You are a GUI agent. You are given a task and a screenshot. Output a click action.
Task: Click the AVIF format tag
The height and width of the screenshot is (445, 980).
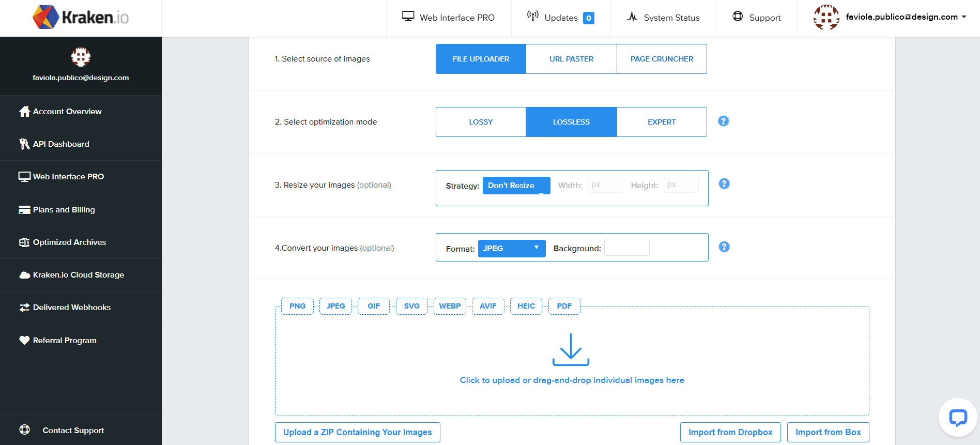point(488,306)
